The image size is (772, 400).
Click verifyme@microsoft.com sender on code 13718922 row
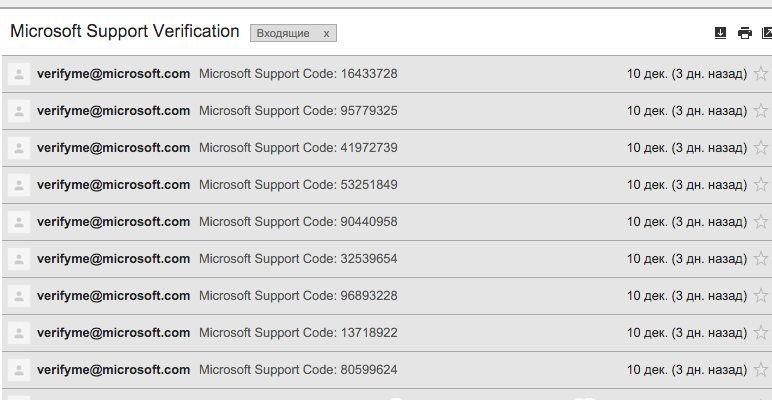pos(113,333)
